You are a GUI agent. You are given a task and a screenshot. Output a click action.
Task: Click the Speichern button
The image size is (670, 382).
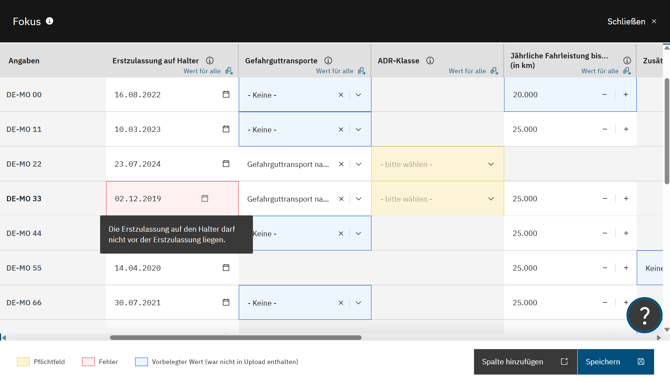tap(615, 361)
